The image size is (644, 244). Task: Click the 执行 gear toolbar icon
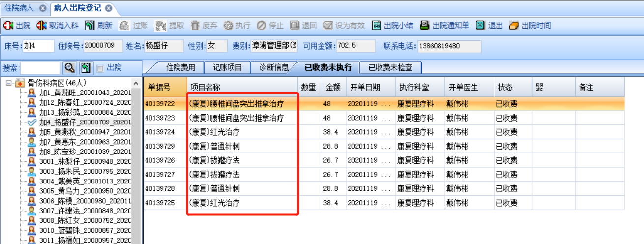click(x=228, y=25)
